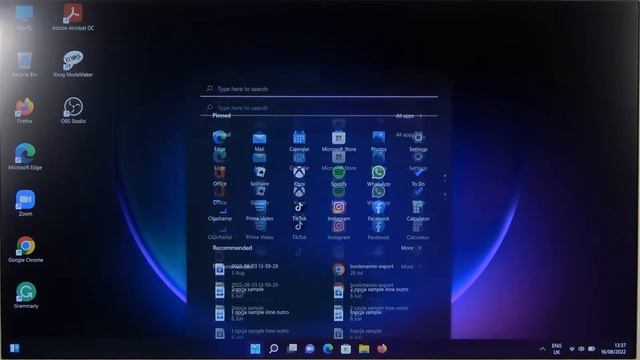Open Grammarly desktop shortcut
The width and height of the screenshot is (640, 360).
26,295
